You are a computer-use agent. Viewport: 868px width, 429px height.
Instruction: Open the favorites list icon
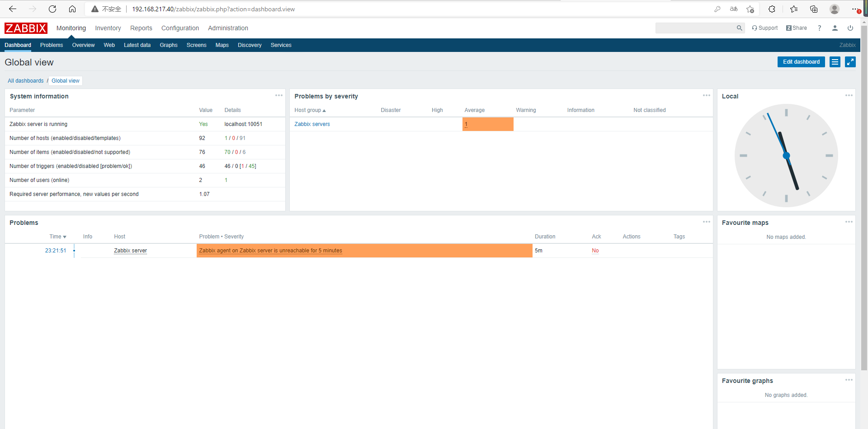coord(794,9)
